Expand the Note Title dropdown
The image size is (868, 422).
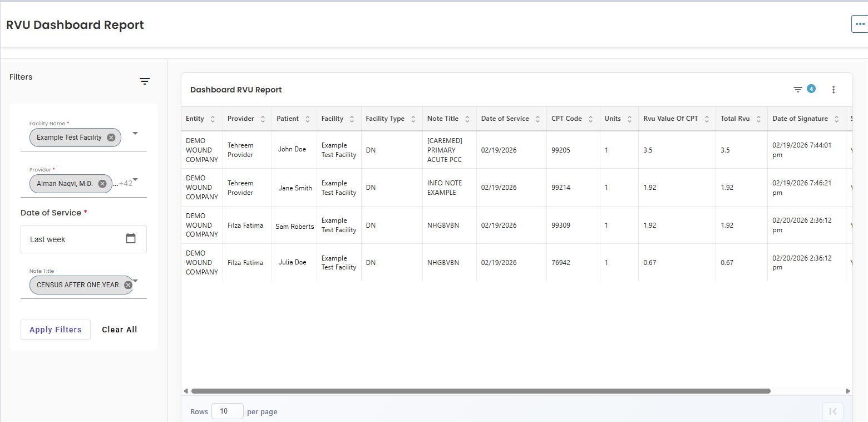[x=135, y=281]
